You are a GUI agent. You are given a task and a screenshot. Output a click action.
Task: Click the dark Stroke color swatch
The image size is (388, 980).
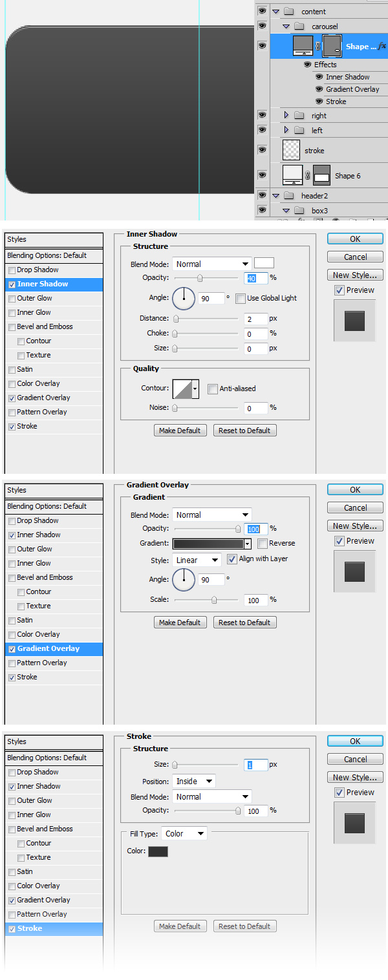(158, 851)
